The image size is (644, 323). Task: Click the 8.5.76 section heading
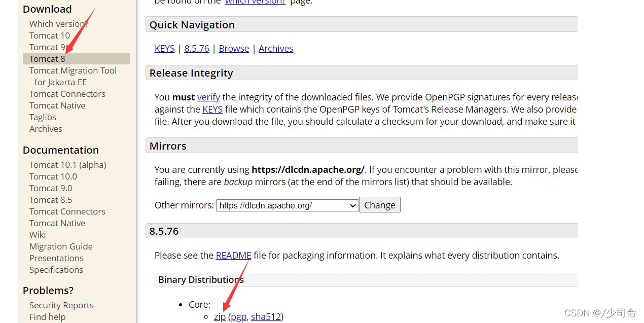(164, 231)
